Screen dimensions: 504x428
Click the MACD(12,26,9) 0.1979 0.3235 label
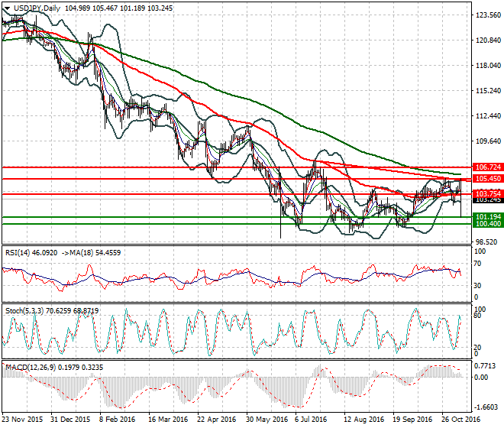tap(54, 367)
